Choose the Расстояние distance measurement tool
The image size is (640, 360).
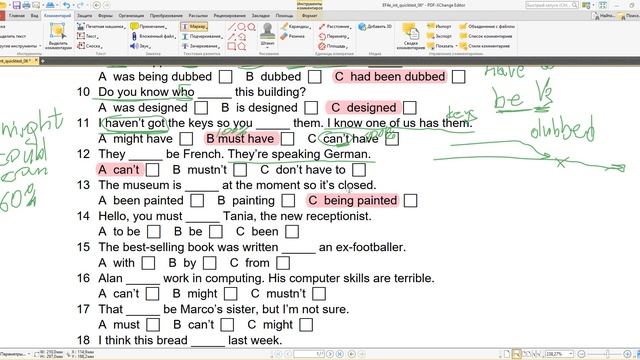(334, 27)
